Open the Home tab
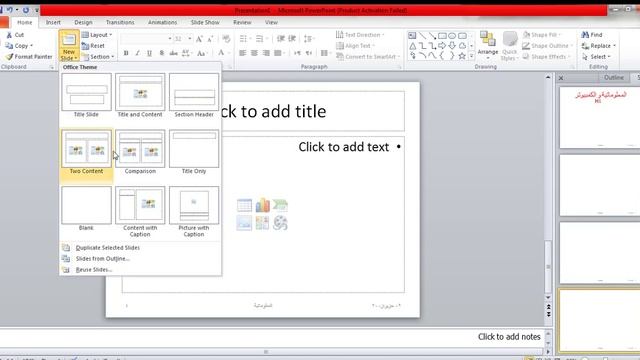Viewport: 640px width, 360px height. coord(24,22)
